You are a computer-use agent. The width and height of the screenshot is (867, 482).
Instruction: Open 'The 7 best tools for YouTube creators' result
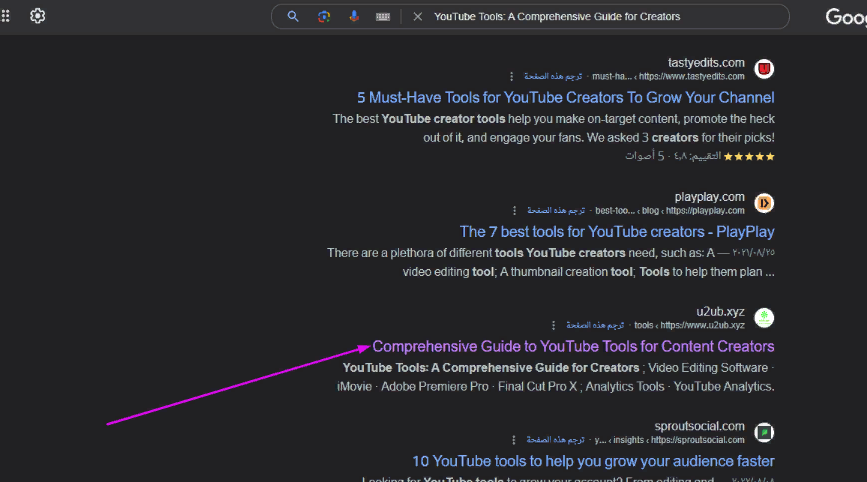tap(617, 232)
